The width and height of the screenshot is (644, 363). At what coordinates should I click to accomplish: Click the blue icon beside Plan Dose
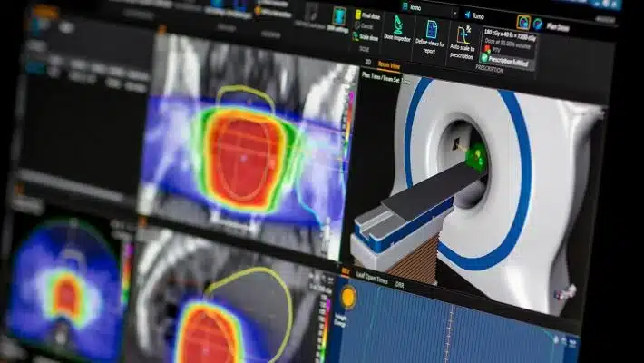538,25
